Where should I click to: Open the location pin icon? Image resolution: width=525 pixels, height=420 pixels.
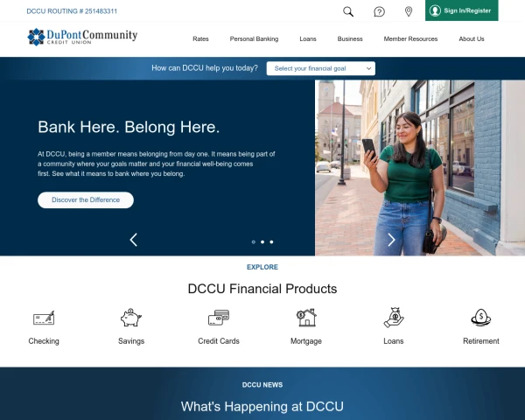click(x=409, y=11)
